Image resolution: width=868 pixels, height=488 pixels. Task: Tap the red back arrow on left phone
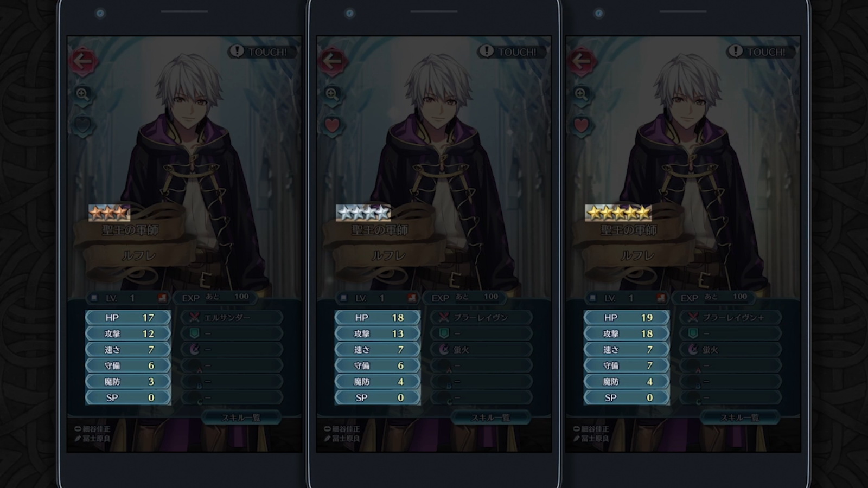83,61
